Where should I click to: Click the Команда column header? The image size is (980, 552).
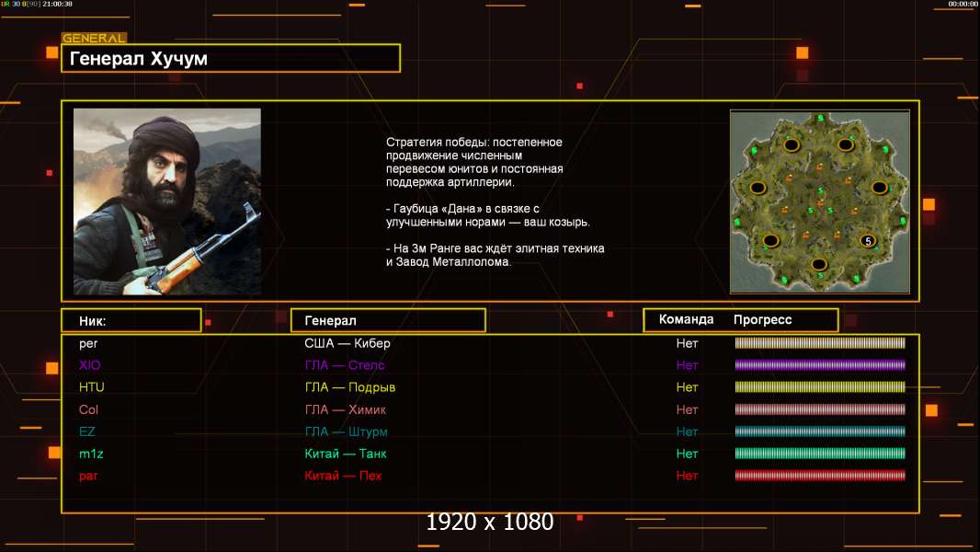(x=686, y=320)
